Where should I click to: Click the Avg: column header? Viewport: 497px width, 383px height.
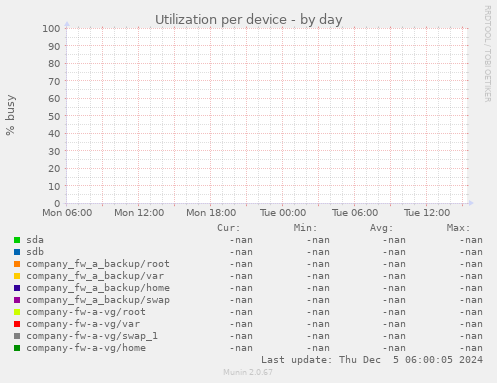click(382, 228)
